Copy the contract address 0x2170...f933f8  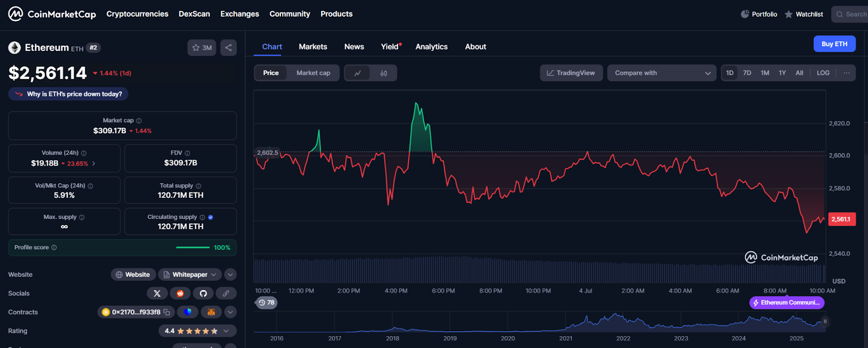point(167,312)
